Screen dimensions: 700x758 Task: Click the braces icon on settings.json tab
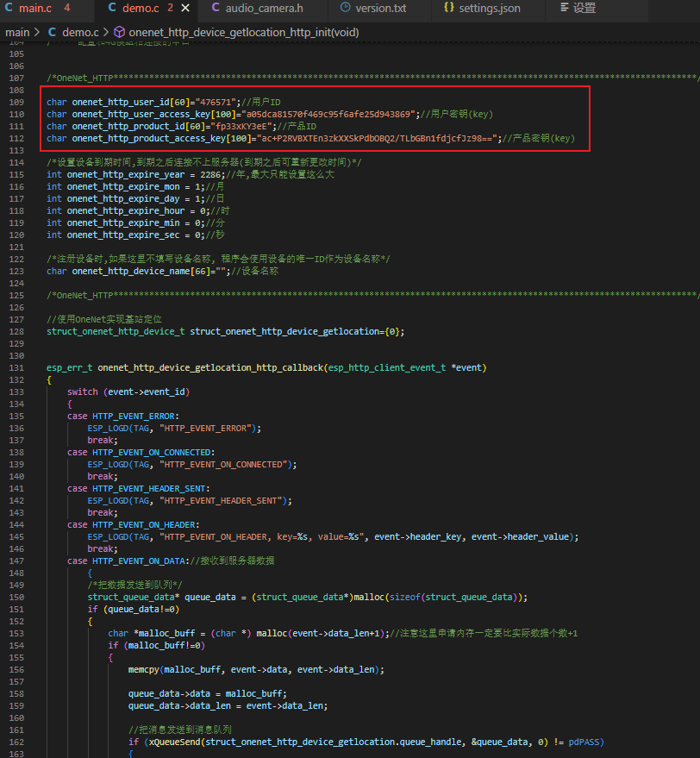click(449, 8)
